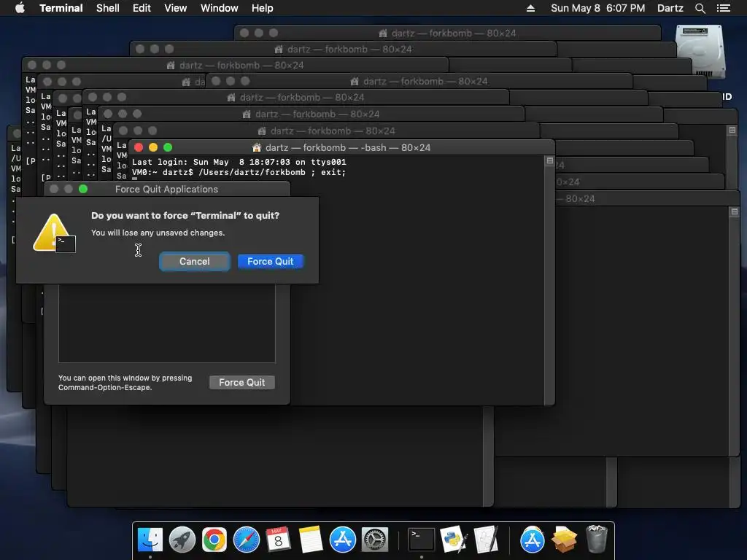Click the front Terminal window's scrollbar track
Viewport: 747px width, 560px height.
549,286
